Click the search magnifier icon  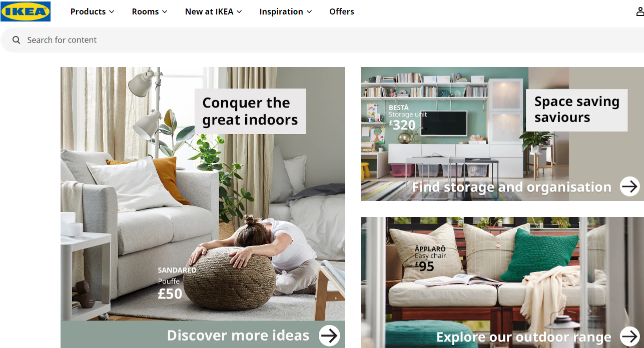[x=17, y=40]
